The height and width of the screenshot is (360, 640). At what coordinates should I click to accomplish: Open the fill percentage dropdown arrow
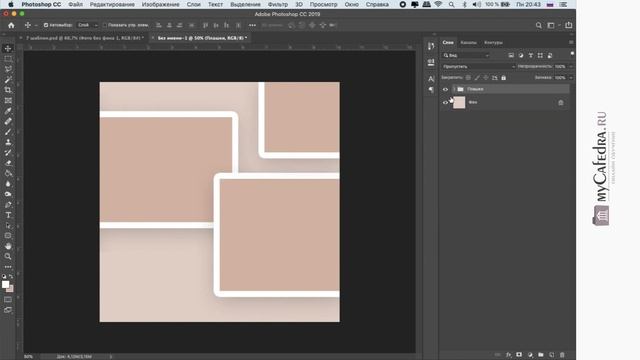pos(571,78)
